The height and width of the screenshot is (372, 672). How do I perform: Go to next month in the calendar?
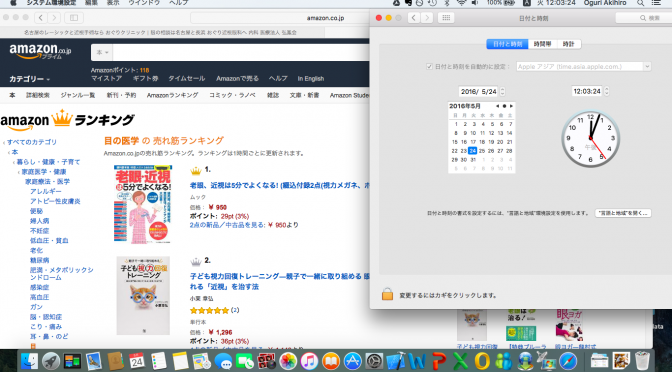(511, 106)
